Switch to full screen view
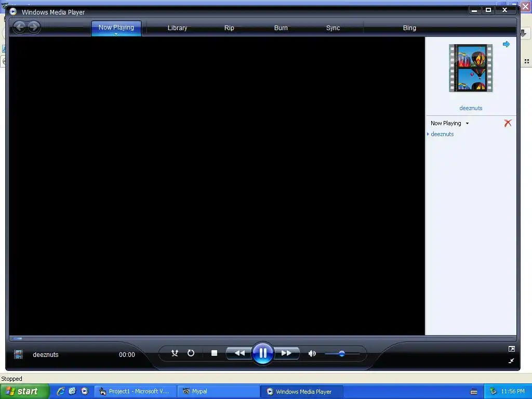532x399 pixels. click(x=511, y=349)
